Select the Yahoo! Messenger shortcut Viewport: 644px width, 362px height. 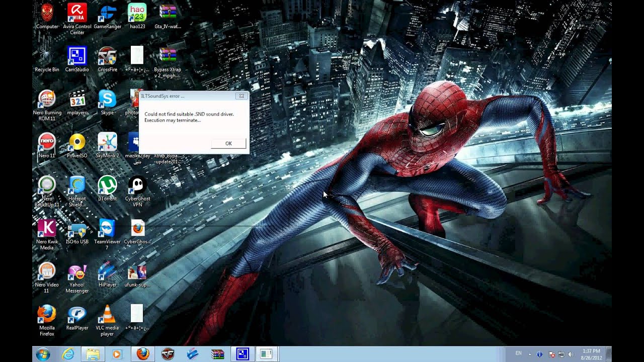click(x=77, y=278)
